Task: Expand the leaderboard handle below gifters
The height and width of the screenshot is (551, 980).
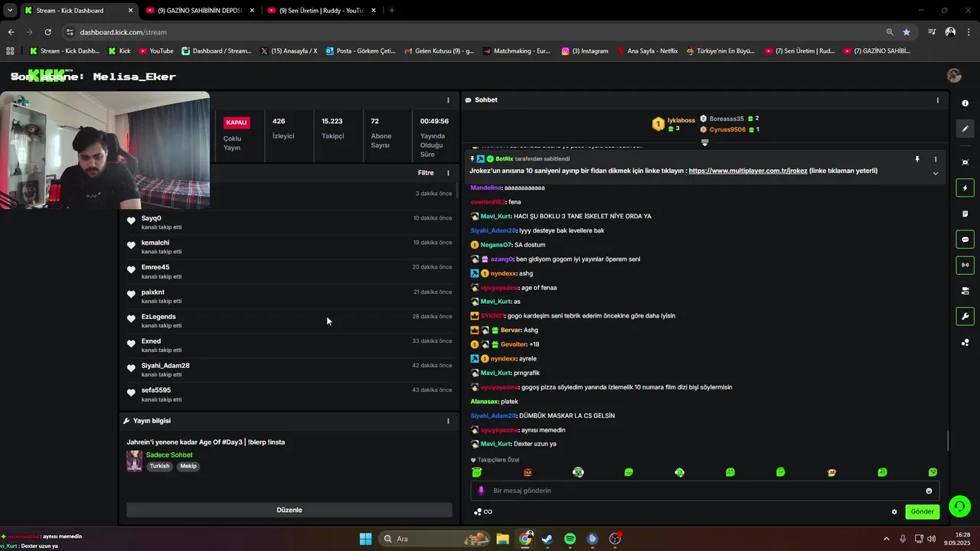Action: click(704, 142)
